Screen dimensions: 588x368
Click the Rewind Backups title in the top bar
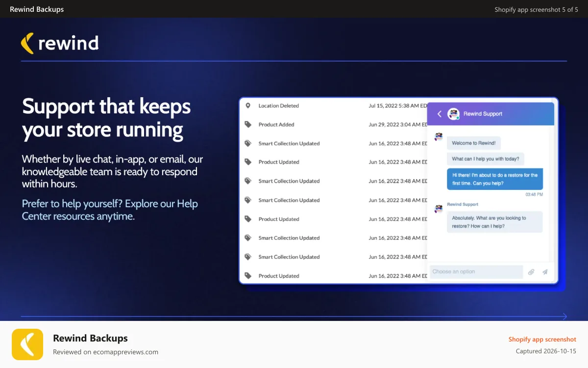pyautogui.click(x=37, y=9)
